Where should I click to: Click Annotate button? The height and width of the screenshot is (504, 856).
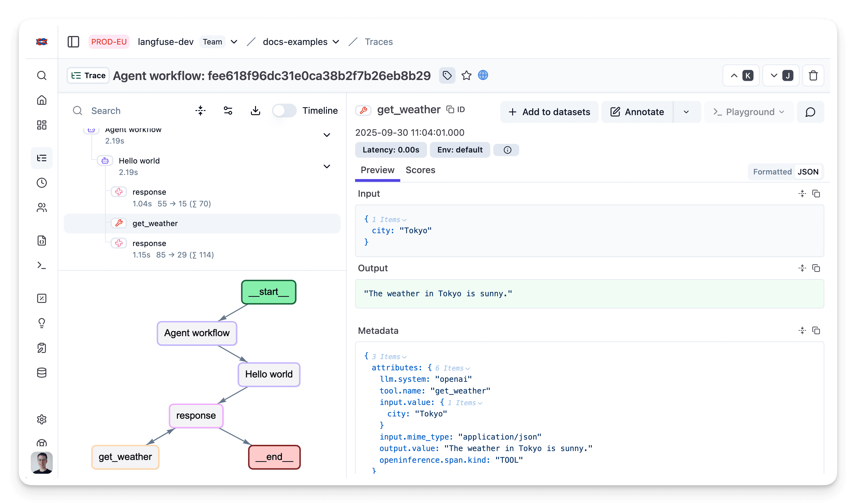point(637,112)
